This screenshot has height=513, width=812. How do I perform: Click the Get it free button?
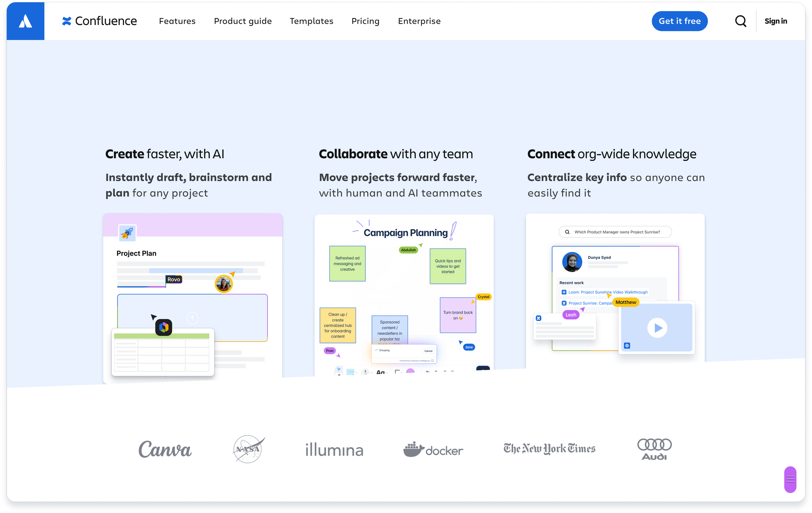tap(679, 21)
